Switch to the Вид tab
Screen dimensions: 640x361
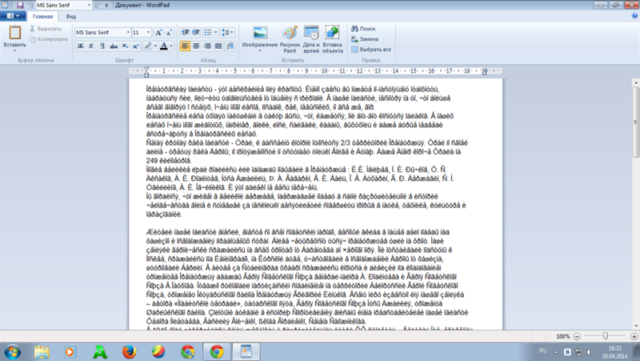pyautogui.click(x=71, y=17)
